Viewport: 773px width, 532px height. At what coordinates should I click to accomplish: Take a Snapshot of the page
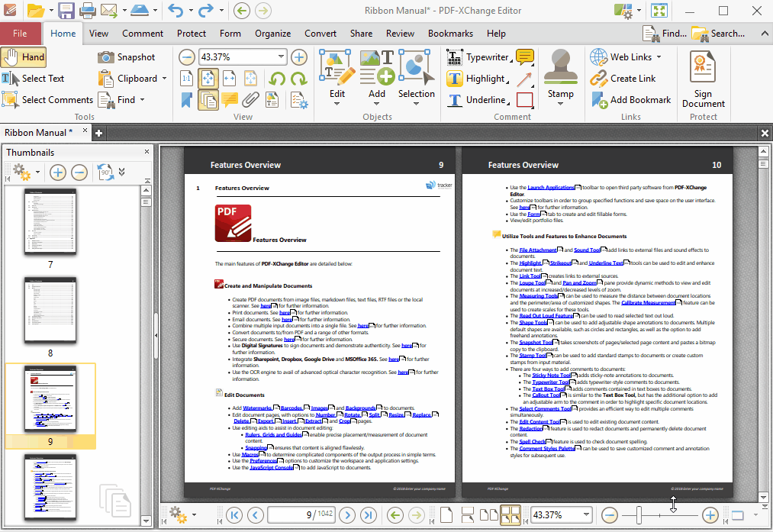click(x=126, y=57)
